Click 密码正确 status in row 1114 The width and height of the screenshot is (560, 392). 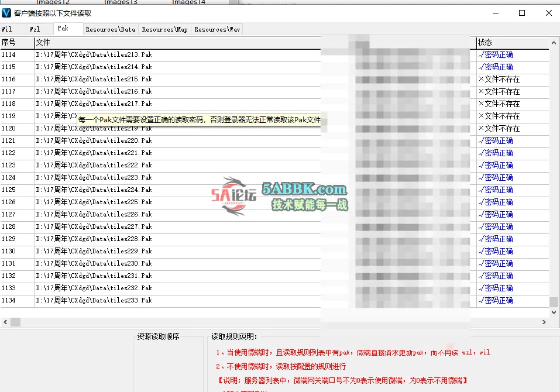[496, 54]
